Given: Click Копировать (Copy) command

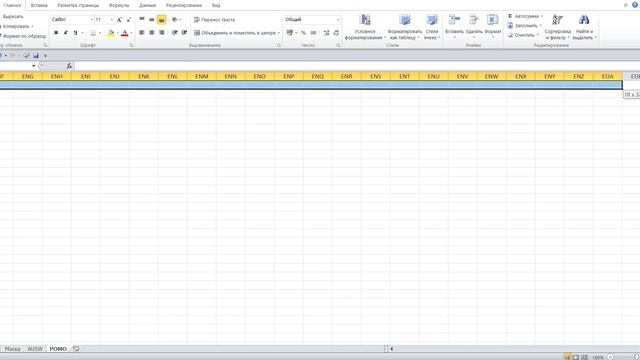Looking at the screenshot, I should coord(17,27).
